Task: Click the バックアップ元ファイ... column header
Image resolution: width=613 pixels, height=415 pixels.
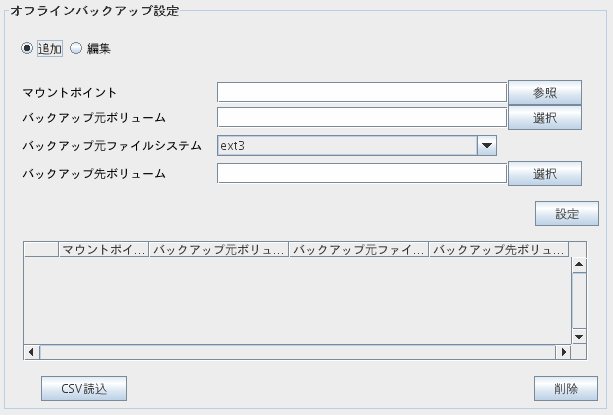Action: (359, 250)
